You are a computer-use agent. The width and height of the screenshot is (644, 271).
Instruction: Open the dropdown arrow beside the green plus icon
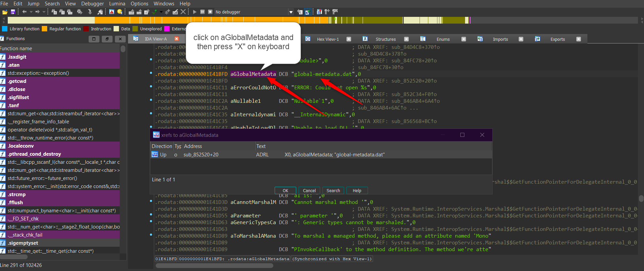161,12
